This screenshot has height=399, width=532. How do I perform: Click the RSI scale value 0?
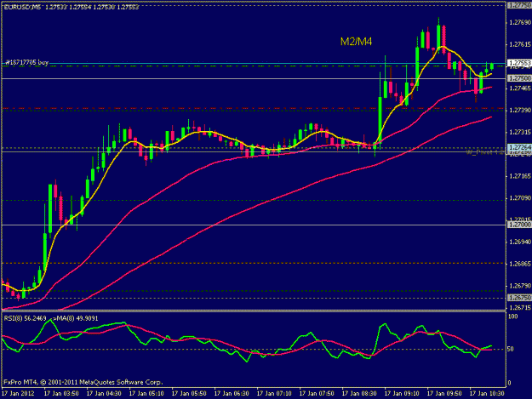[511, 383]
